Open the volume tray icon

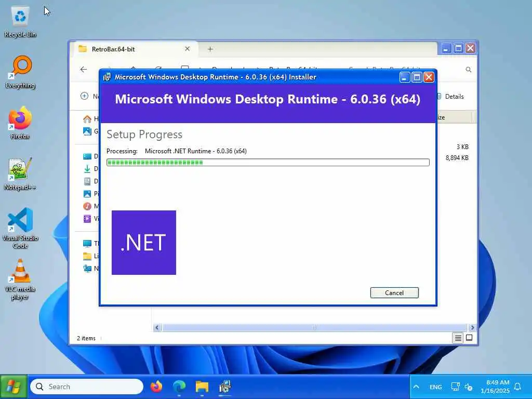pos(469,387)
